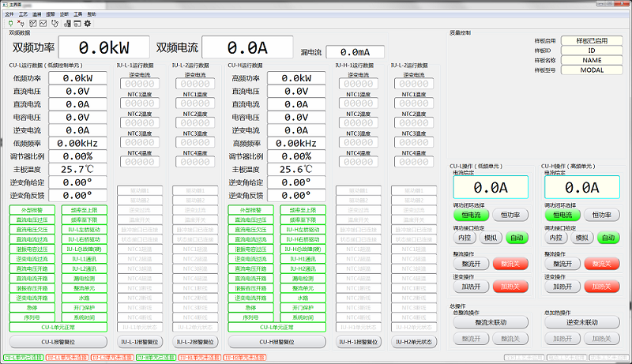632x364 pixels.
Task: Click the green plug connect icon
Action: pyautogui.click(x=9, y=24)
